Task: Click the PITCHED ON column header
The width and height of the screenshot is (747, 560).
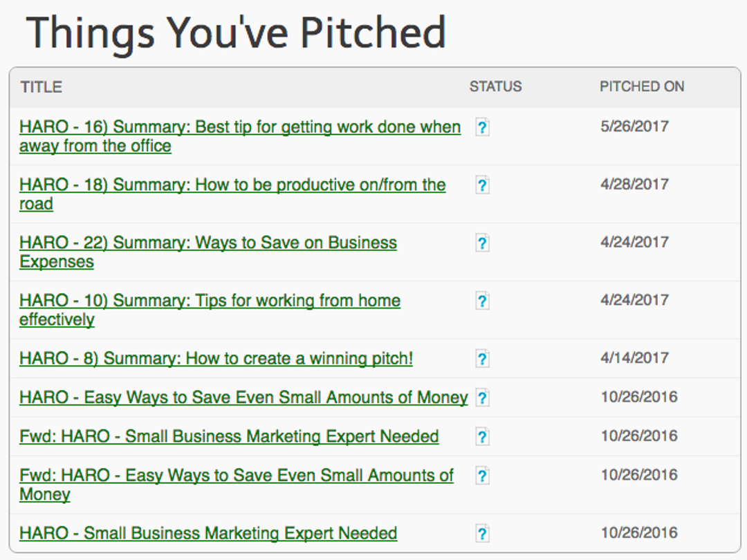Action: click(642, 86)
